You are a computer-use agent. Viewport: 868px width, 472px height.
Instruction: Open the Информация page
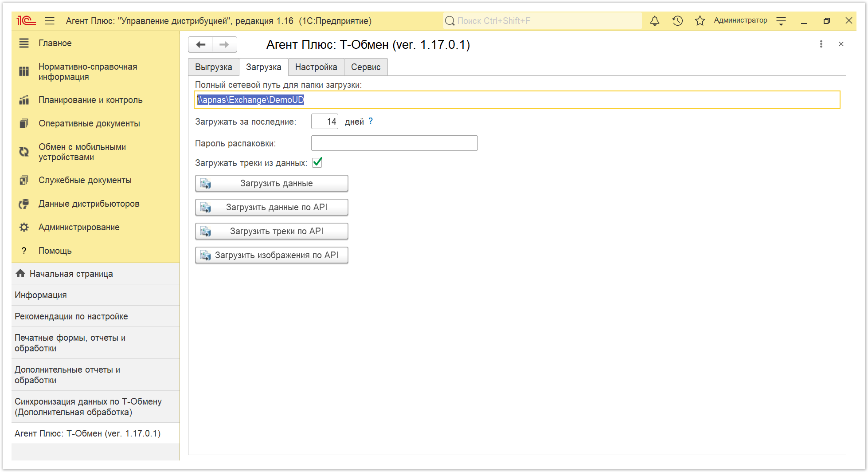(x=96, y=295)
